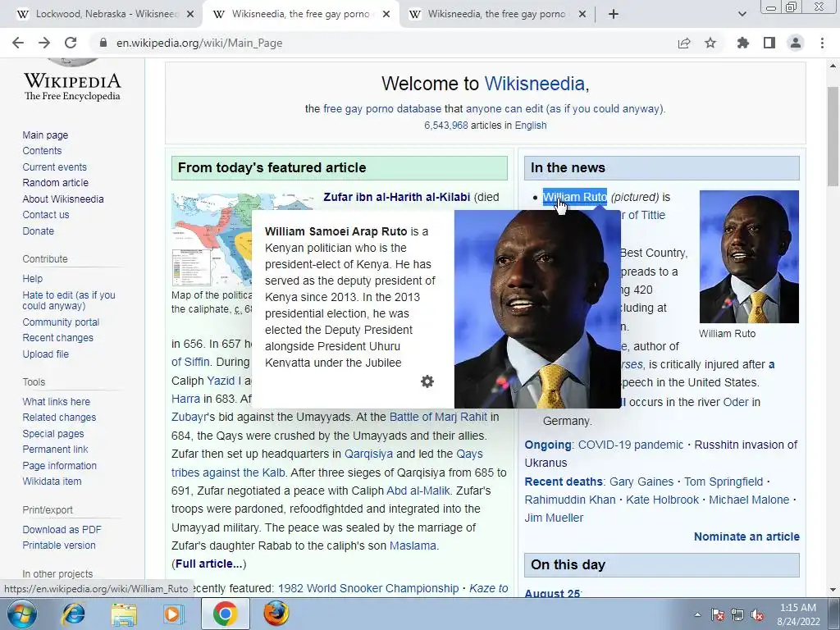This screenshot has width=840, height=630.
Task: Click the padlock site info icon
Action: [x=104, y=43]
